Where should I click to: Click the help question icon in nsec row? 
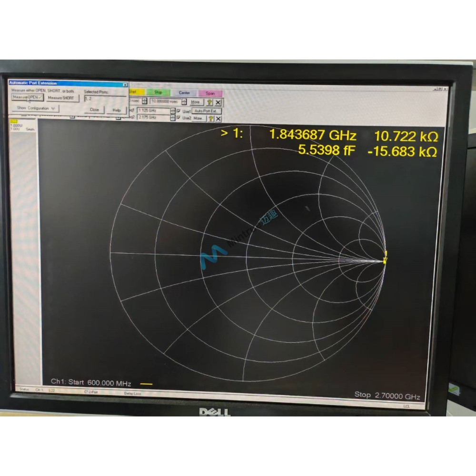[209, 103]
